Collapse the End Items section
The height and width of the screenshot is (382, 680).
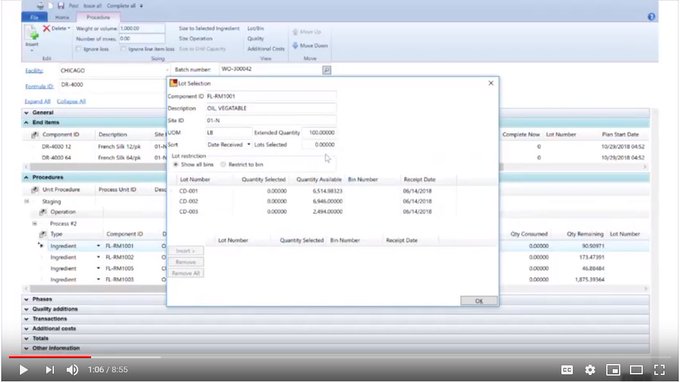coord(26,123)
